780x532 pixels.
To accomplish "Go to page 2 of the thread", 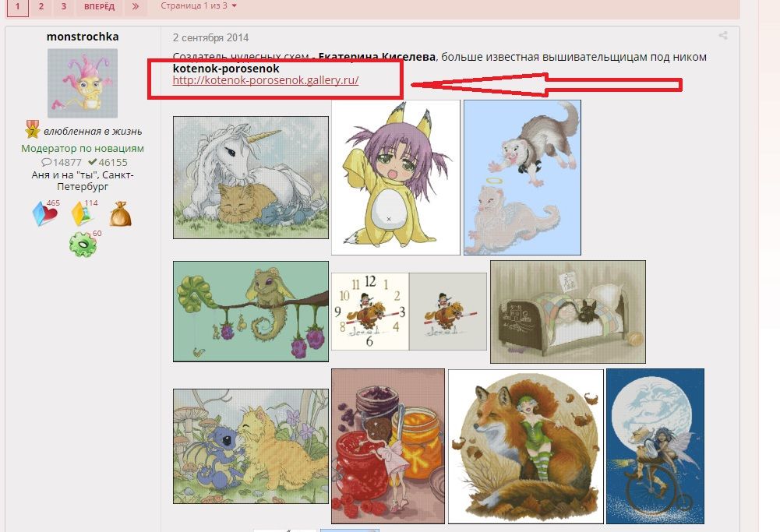I will [41, 7].
